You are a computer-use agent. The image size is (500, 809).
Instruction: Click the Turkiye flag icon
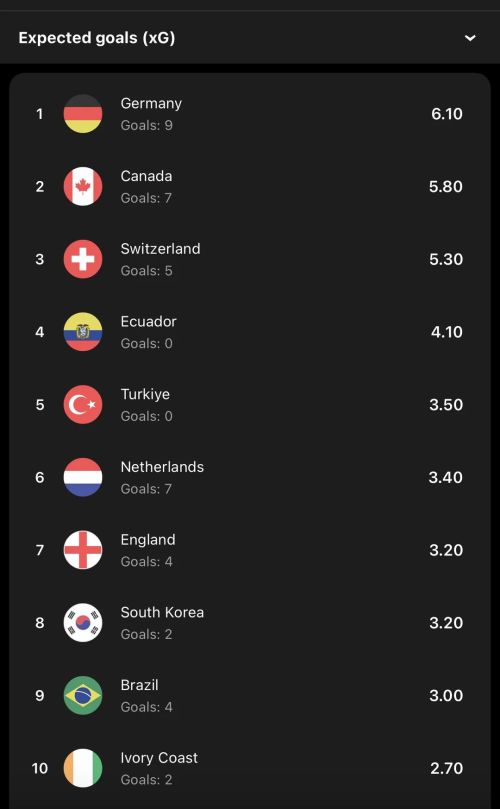coord(83,404)
